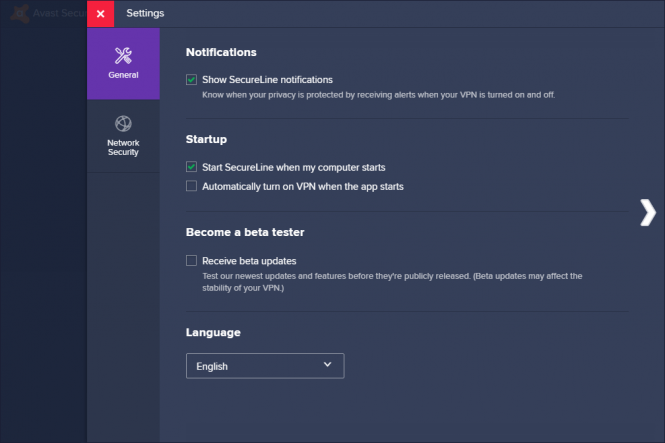The height and width of the screenshot is (443, 665).
Task: Click the Startup section heading
Action: pos(206,139)
